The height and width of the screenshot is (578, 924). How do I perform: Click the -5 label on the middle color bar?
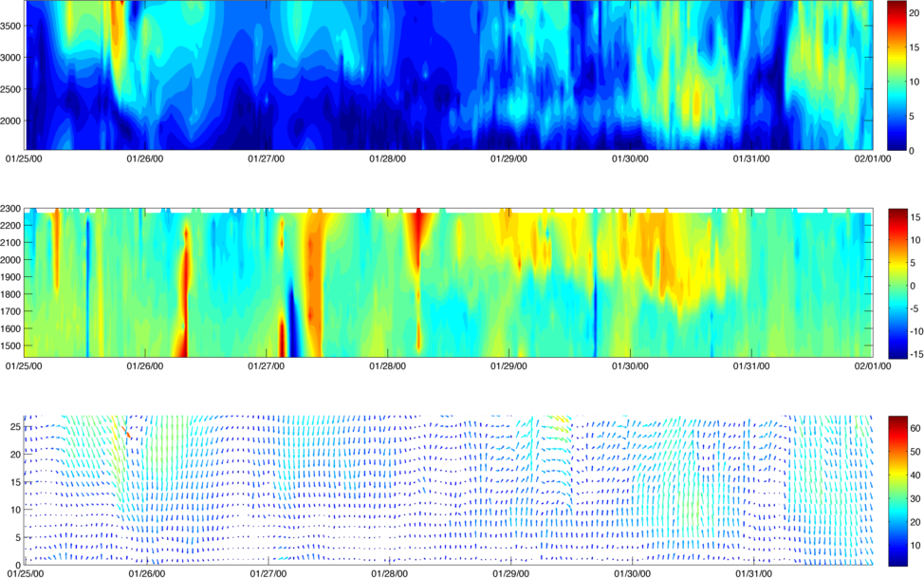tap(914, 308)
